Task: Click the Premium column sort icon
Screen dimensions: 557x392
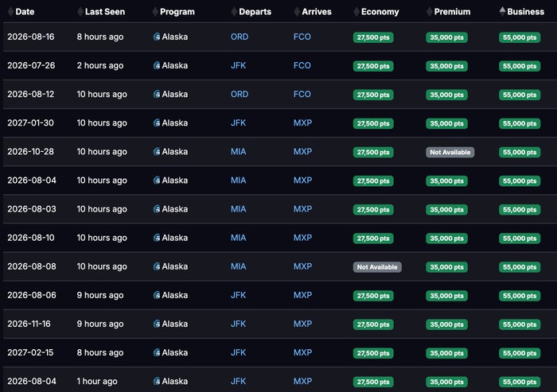Action: coord(430,12)
